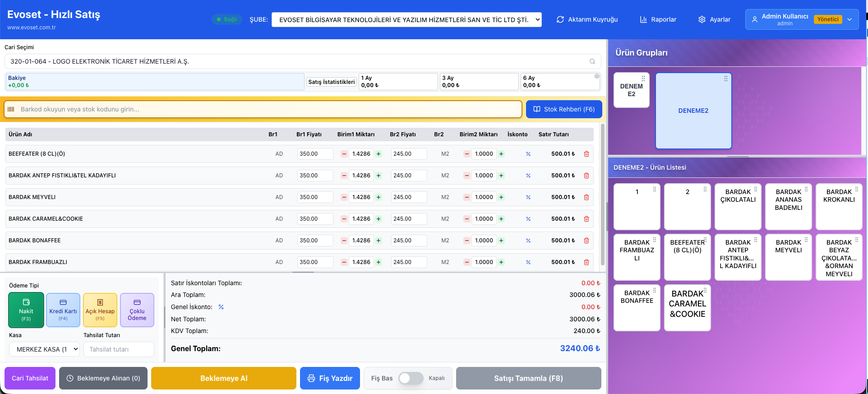Increase Birim1 quantity for BARDAK CARAMEL&COOKIE row

click(379, 219)
